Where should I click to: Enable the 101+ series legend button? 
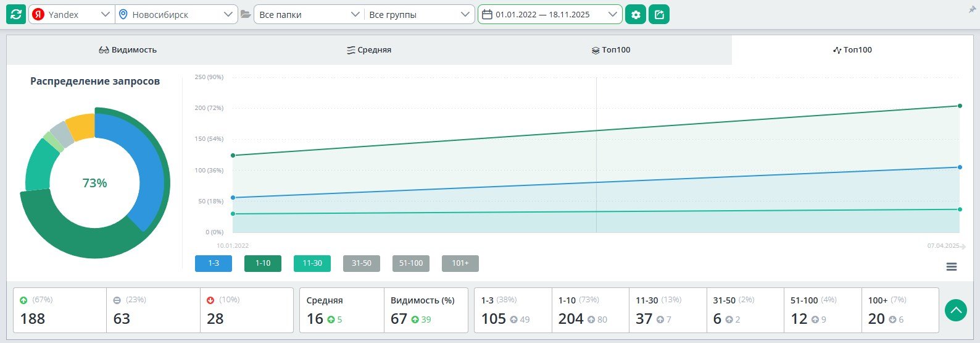460,263
